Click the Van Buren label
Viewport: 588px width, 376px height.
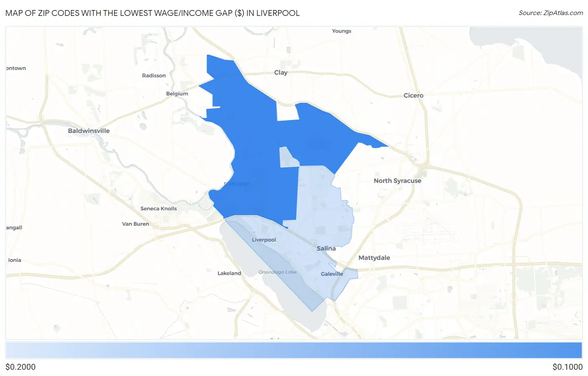click(135, 224)
